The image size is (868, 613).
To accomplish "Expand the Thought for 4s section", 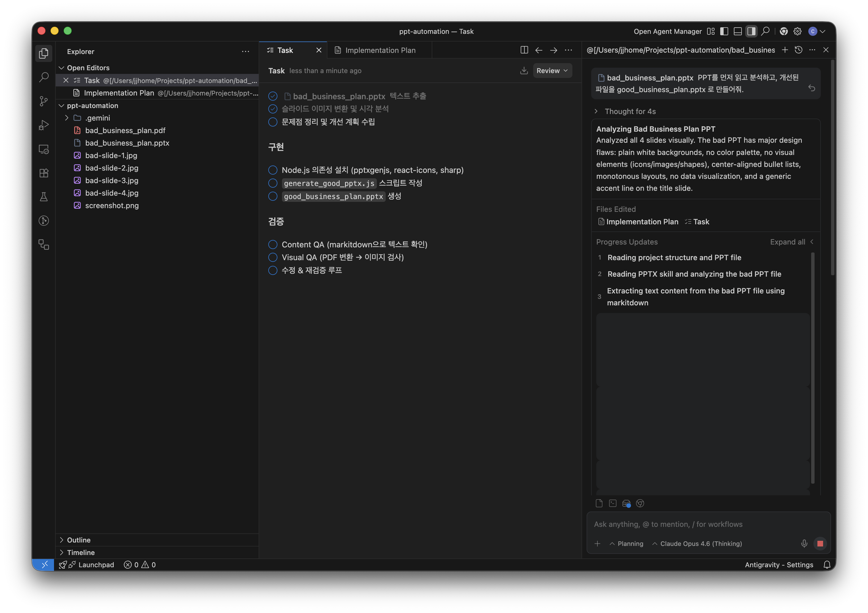I will pyautogui.click(x=630, y=111).
